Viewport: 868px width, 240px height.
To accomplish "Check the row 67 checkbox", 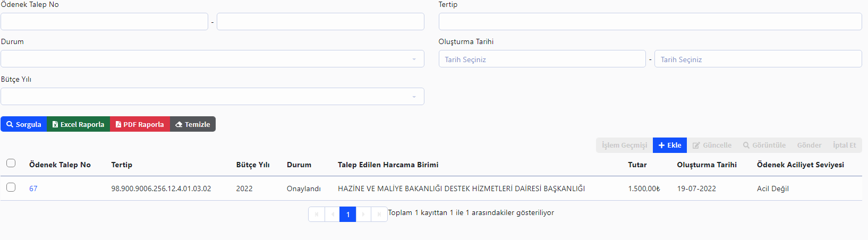I will tap(11, 187).
